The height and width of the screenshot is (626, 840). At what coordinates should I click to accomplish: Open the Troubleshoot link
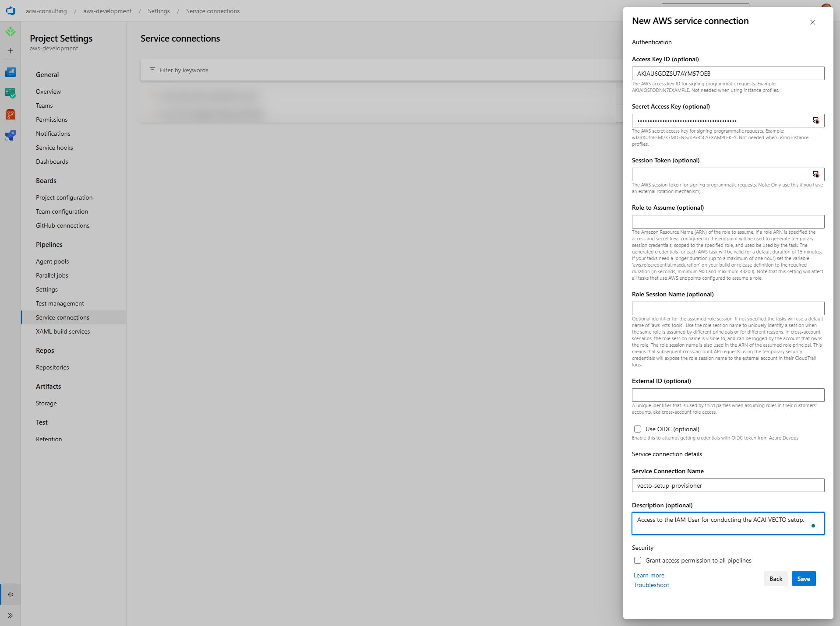point(651,585)
